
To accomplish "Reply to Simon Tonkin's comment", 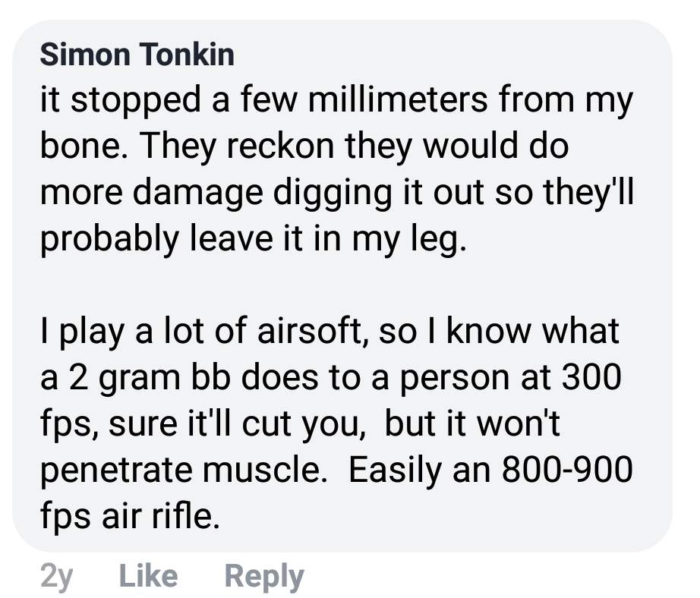I will point(264,576).
